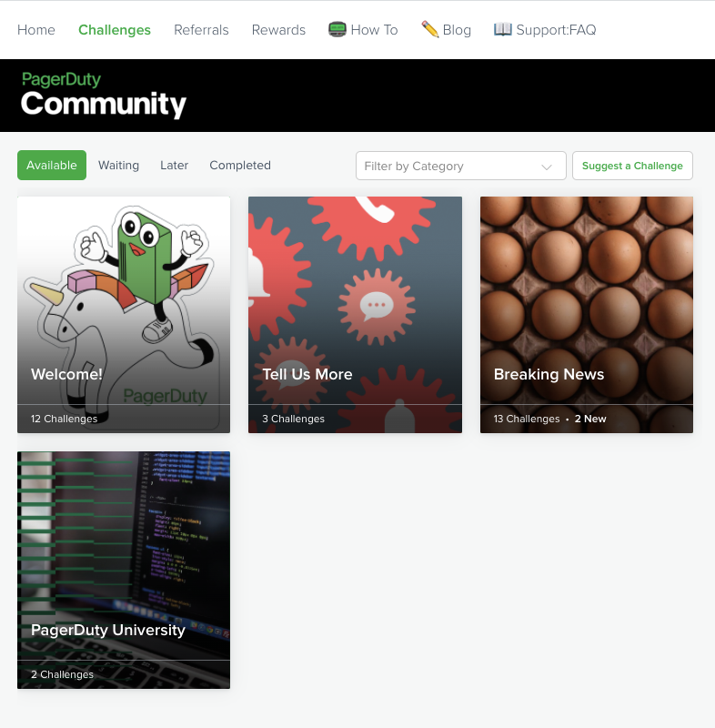Select the Later tab

click(174, 166)
